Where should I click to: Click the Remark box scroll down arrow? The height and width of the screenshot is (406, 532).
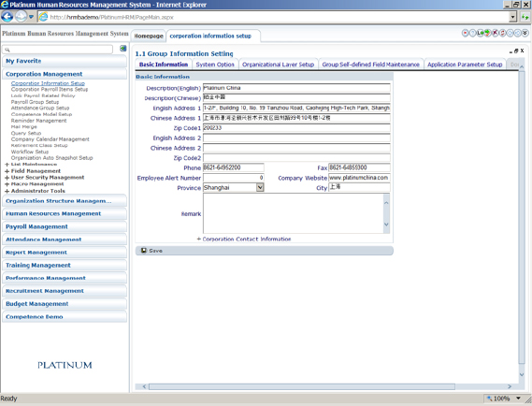[386, 225]
